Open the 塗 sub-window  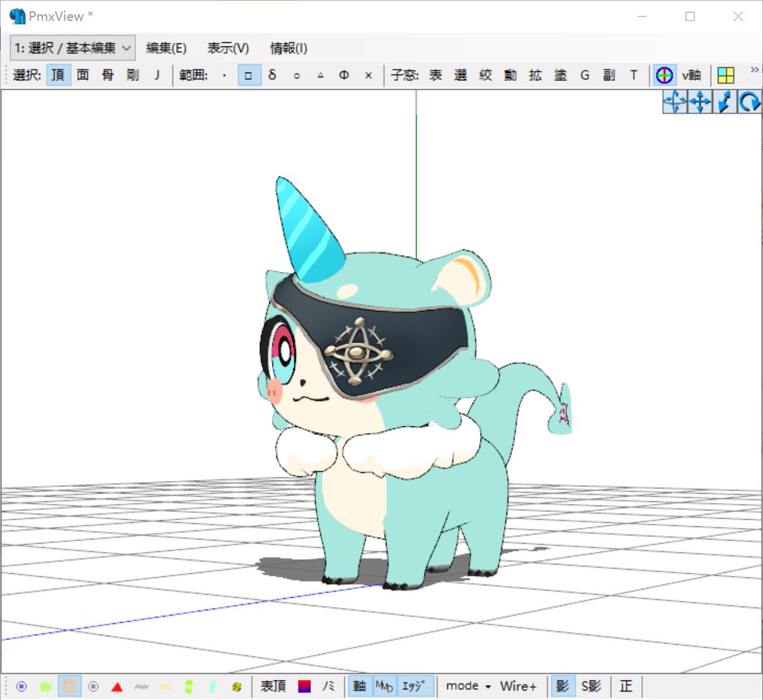(x=560, y=75)
